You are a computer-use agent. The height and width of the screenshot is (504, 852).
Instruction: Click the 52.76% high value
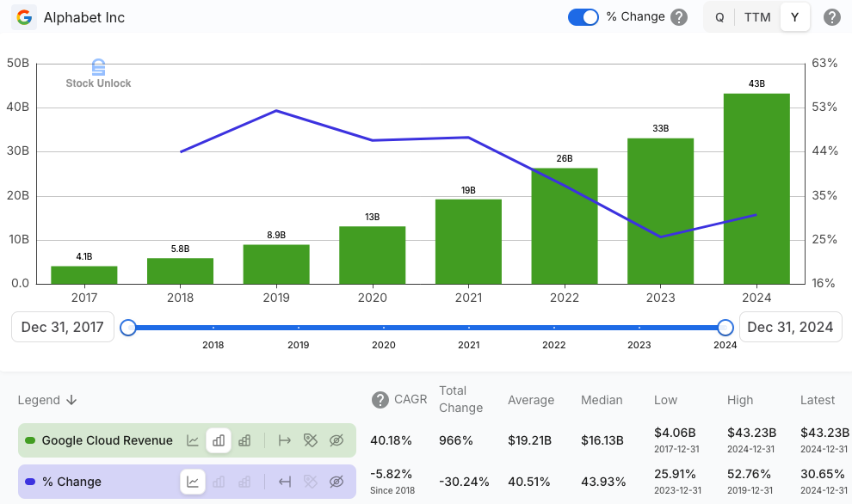point(749,474)
